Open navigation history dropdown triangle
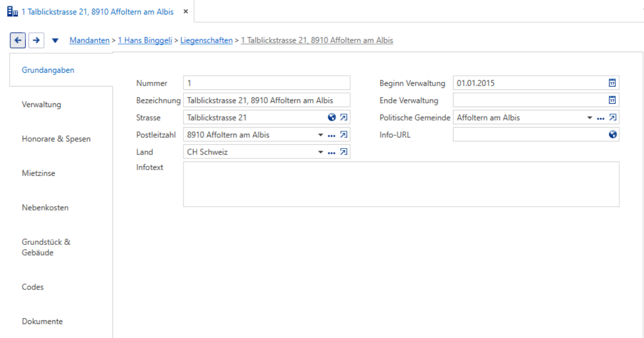Viewport: 644px width, 338px height. click(x=55, y=40)
